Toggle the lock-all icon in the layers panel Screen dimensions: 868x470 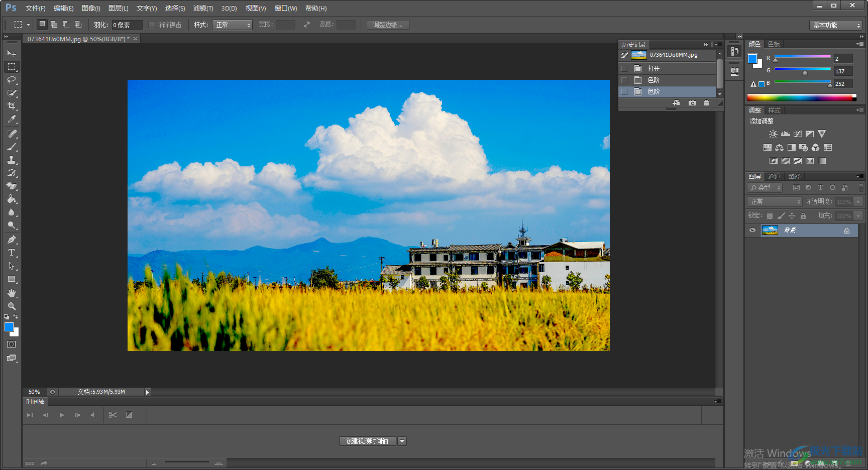[x=803, y=215]
